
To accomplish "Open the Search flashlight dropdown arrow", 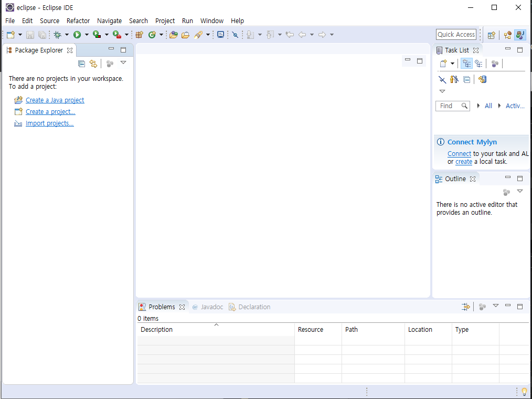I will click(x=208, y=35).
